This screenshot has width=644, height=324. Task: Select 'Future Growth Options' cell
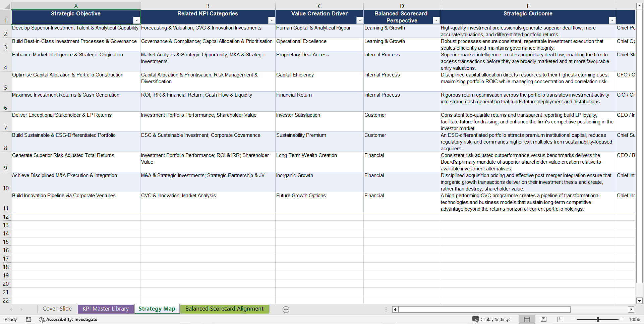pyautogui.click(x=319, y=202)
